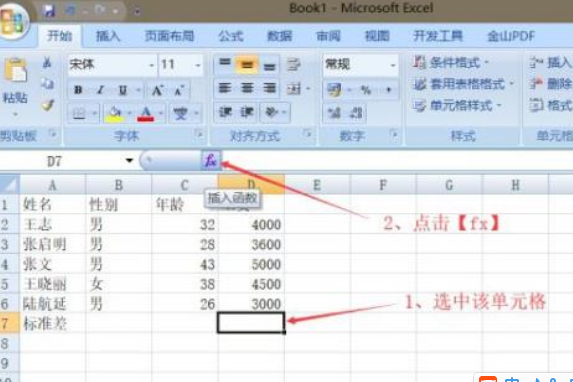Switch to the 审阅 tab
This screenshot has width=573, height=382.
[328, 36]
